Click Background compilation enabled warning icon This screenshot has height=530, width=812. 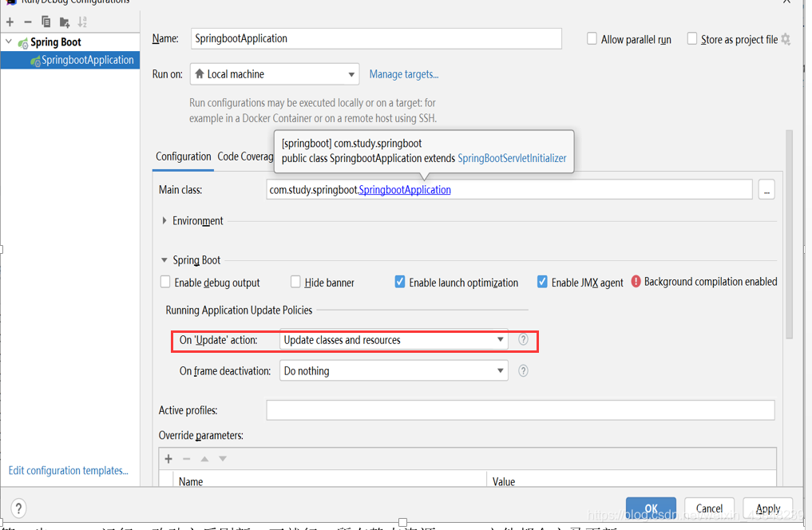point(636,282)
